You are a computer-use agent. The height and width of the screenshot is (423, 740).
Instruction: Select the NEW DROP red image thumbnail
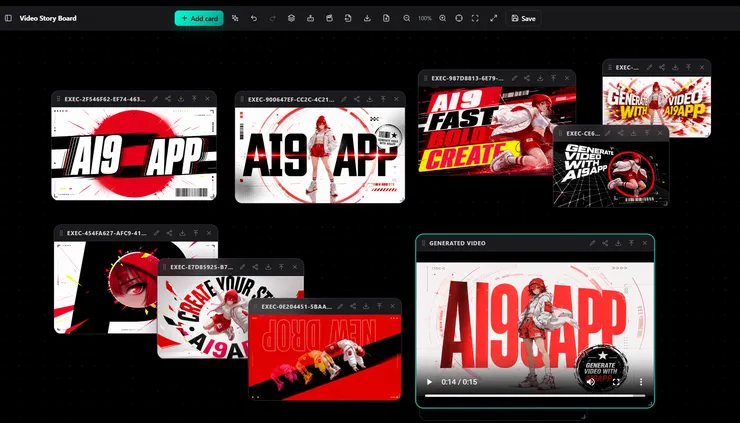pyautogui.click(x=325, y=357)
